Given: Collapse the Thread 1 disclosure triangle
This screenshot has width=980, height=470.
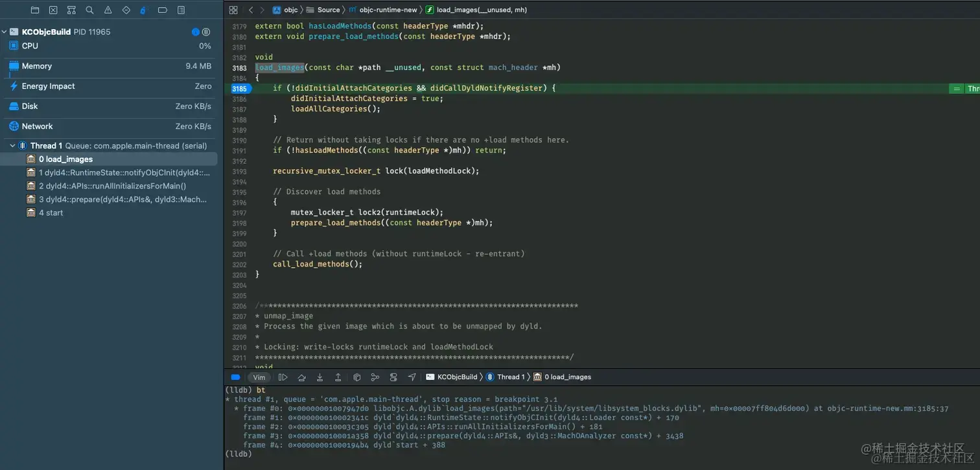Looking at the screenshot, I should click(12, 146).
